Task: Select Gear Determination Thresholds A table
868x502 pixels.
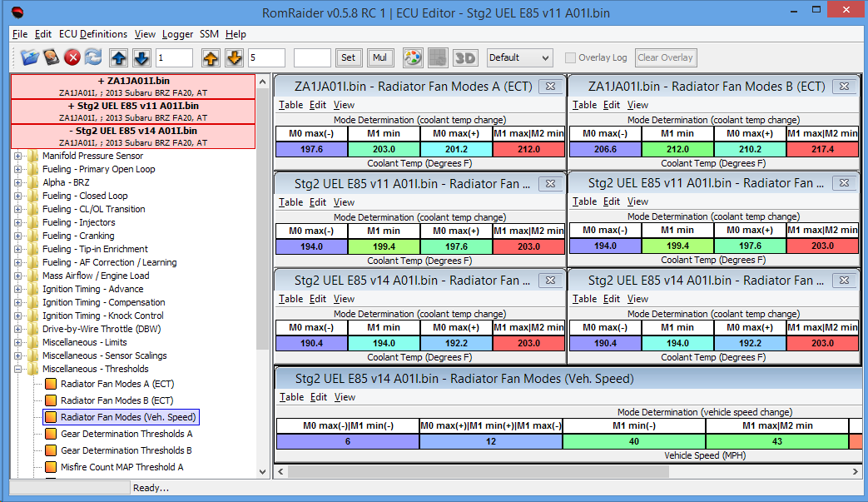Action: 126,434
